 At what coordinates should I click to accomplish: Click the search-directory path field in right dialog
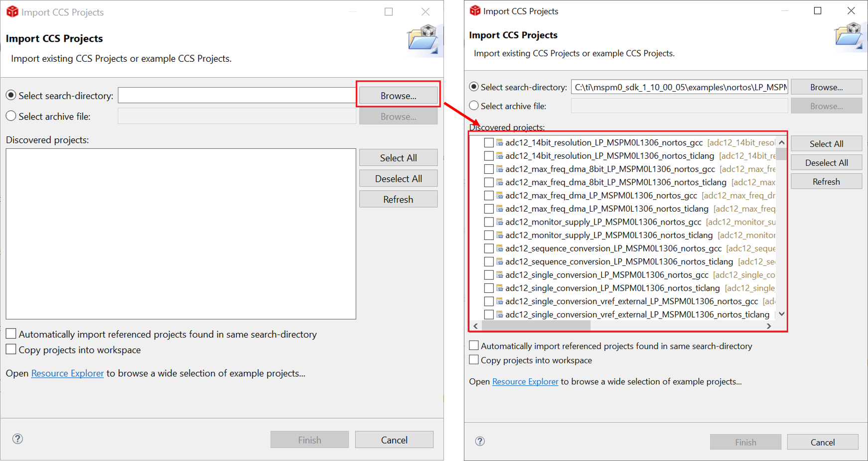(x=680, y=87)
